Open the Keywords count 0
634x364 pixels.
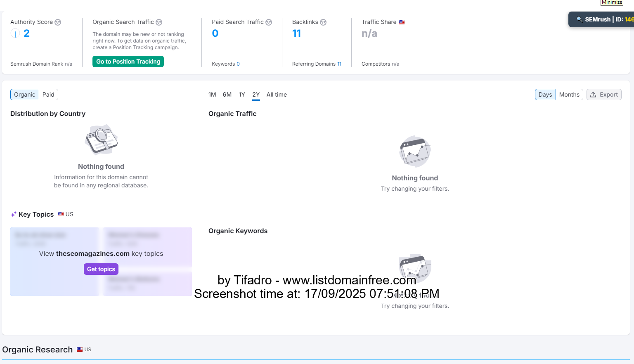click(x=238, y=64)
